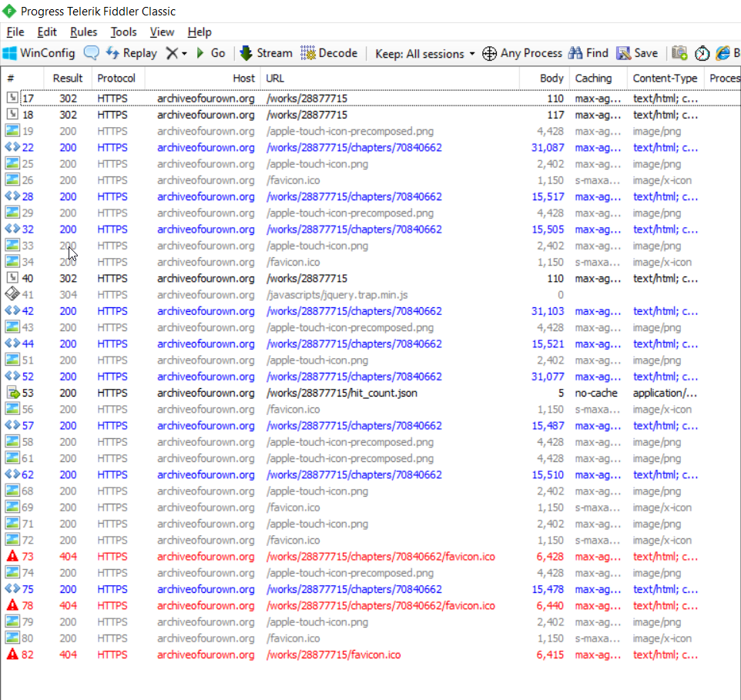The height and width of the screenshot is (700, 741).
Task: Click the screenshot camera icon
Action: tap(679, 53)
